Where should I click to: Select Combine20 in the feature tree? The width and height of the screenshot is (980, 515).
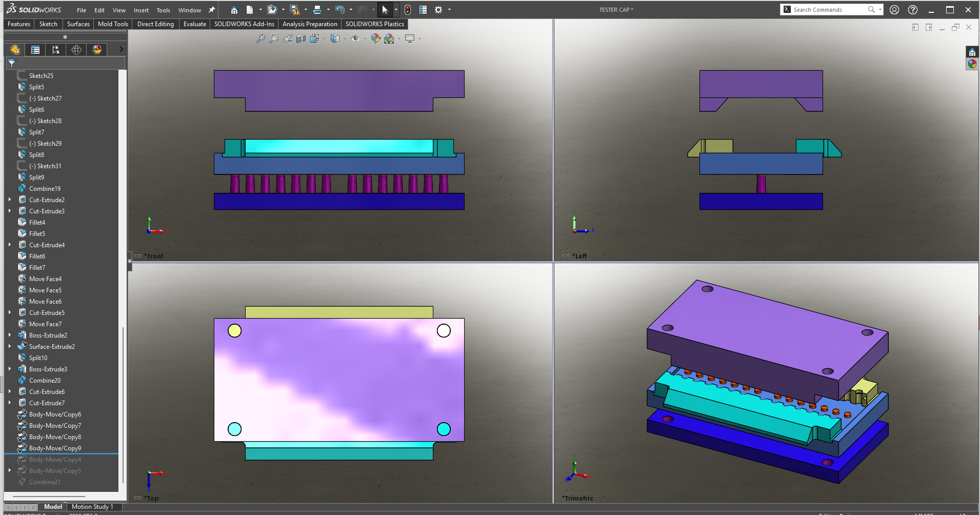tap(45, 381)
